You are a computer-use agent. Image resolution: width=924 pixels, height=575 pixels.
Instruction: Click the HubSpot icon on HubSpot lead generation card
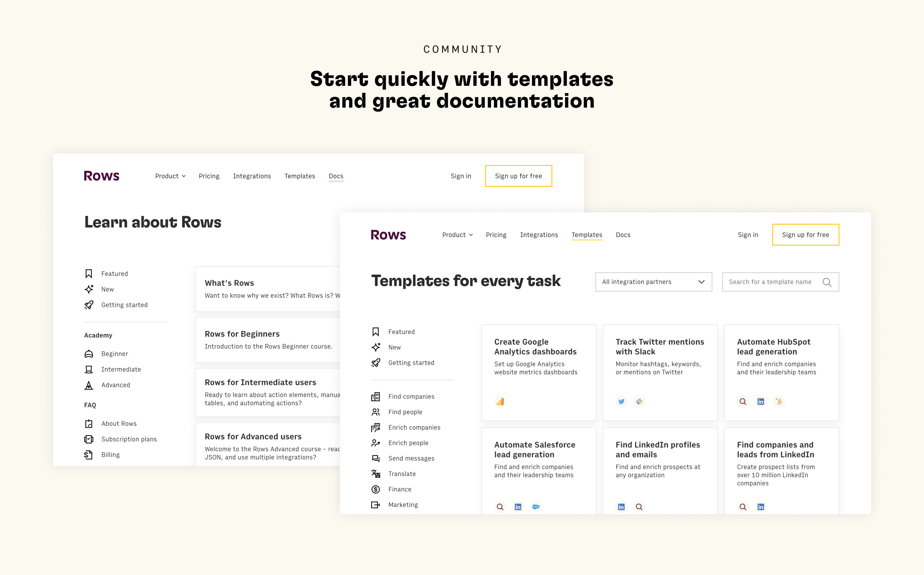[x=778, y=402]
